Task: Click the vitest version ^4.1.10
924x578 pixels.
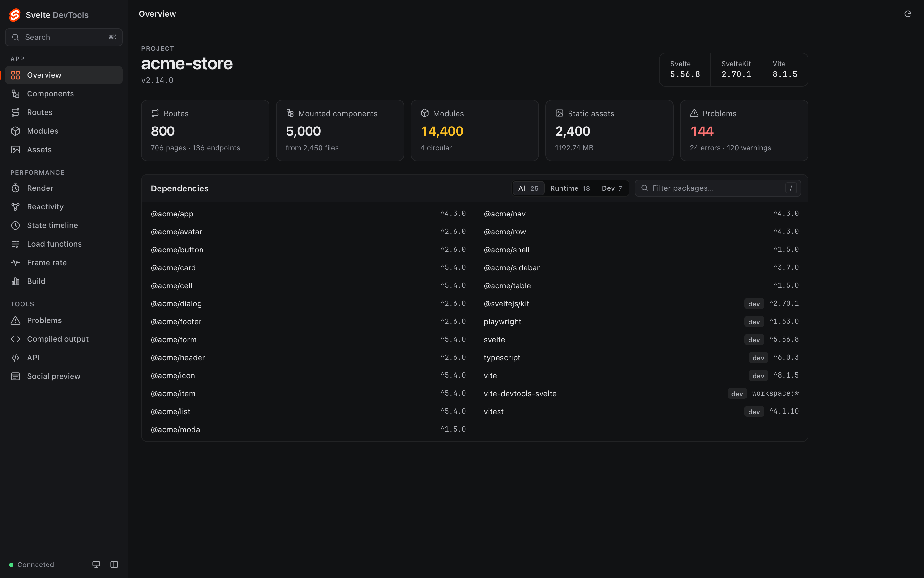Action: click(784, 411)
